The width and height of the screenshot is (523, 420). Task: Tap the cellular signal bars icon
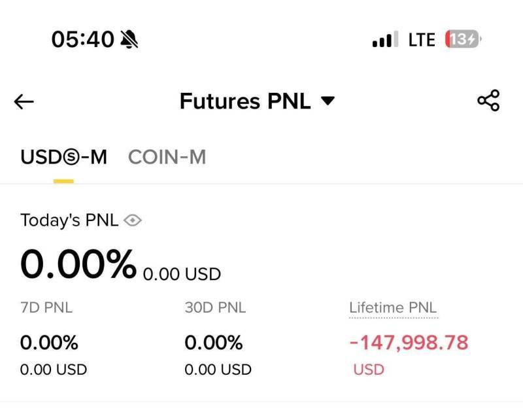(x=385, y=39)
